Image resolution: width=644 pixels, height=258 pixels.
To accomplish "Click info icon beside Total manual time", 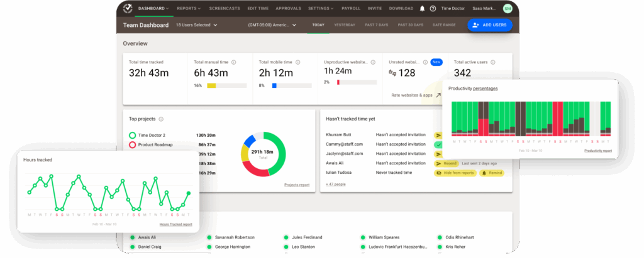I will [234, 62].
